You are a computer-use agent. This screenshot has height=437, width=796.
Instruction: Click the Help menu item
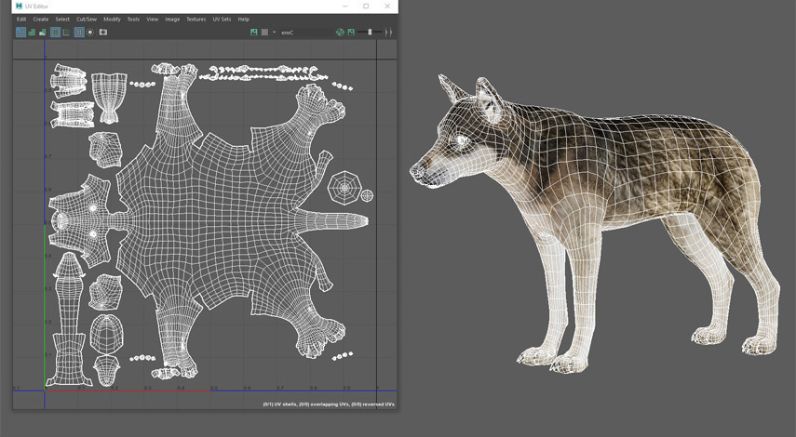coord(244,19)
